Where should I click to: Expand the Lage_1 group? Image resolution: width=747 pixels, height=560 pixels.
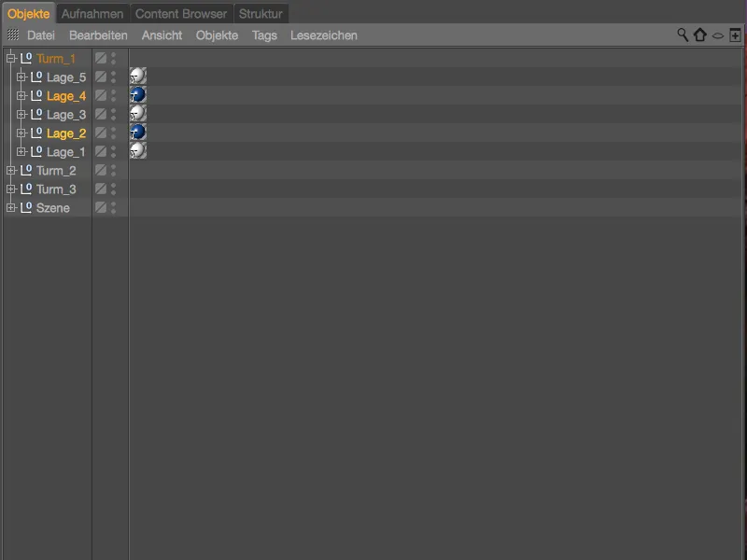tap(21, 152)
